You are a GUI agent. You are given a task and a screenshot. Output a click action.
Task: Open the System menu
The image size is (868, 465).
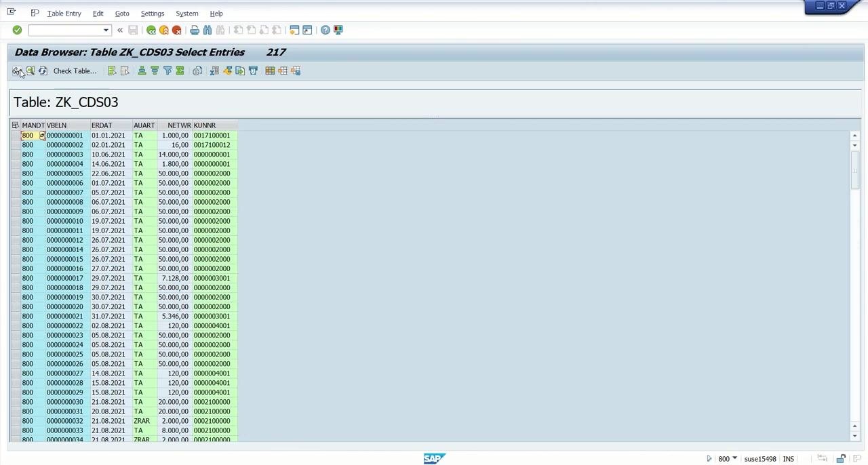[186, 14]
